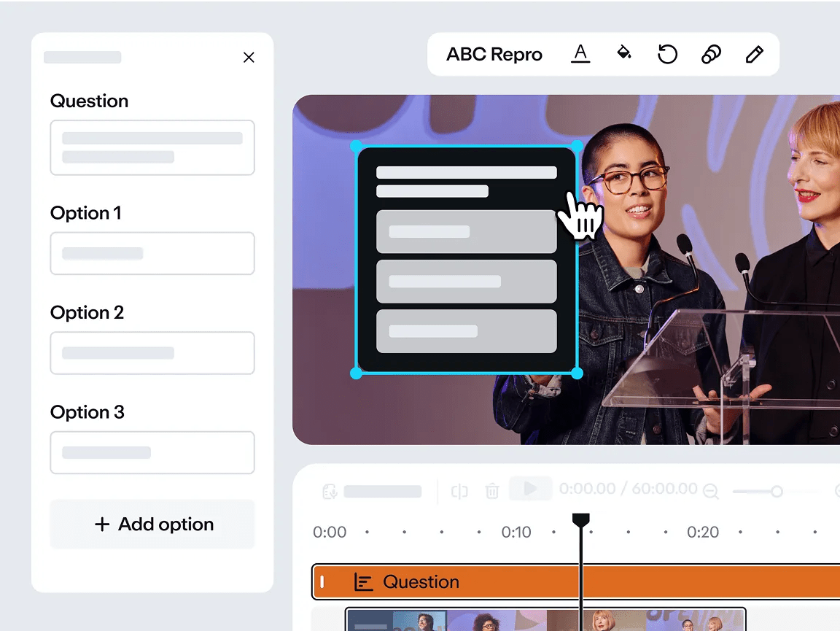Image resolution: width=840 pixels, height=631 pixels.
Task: Focus the Option 2 text box
Action: point(152,353)
